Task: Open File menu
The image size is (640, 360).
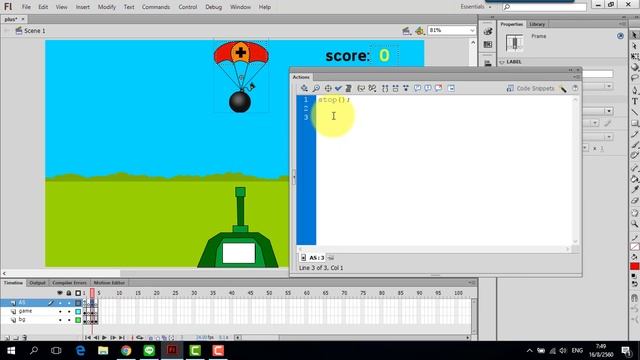Action: coord(26,7)
